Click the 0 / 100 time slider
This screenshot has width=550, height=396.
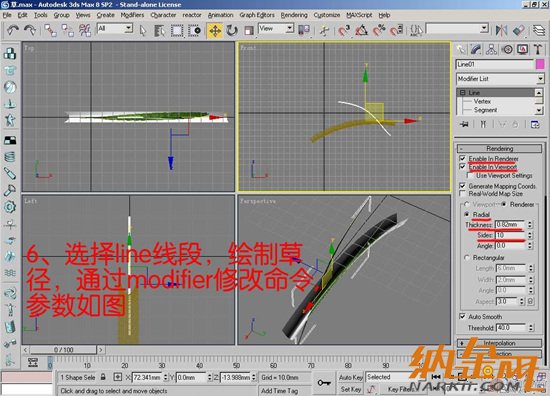click(63, 350)
